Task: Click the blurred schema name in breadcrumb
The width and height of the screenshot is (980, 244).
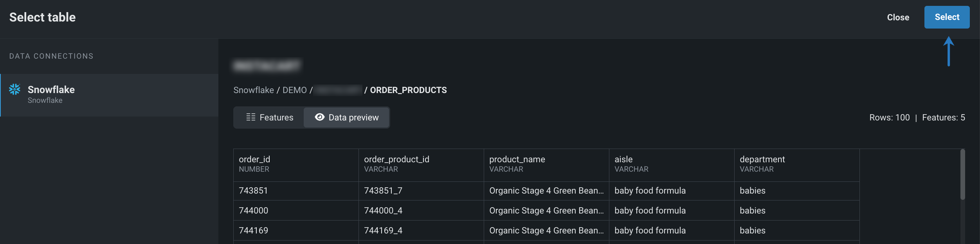Action: (338, 90)
